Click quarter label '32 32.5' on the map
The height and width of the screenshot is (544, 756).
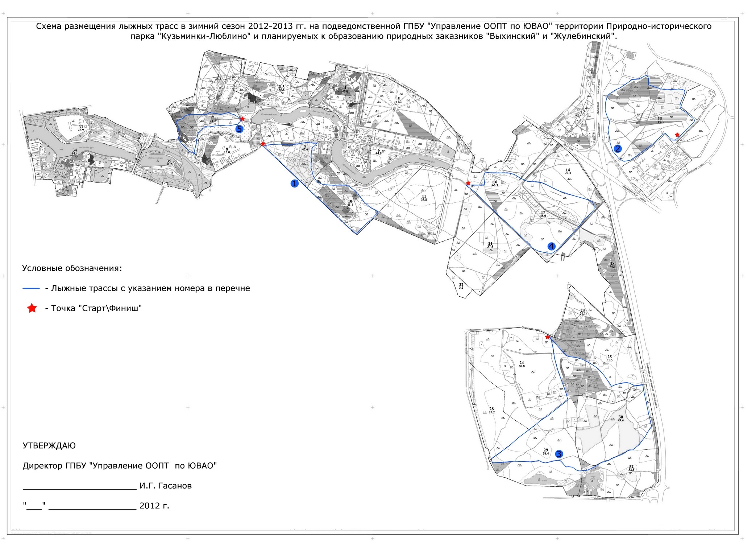(631, 468)
